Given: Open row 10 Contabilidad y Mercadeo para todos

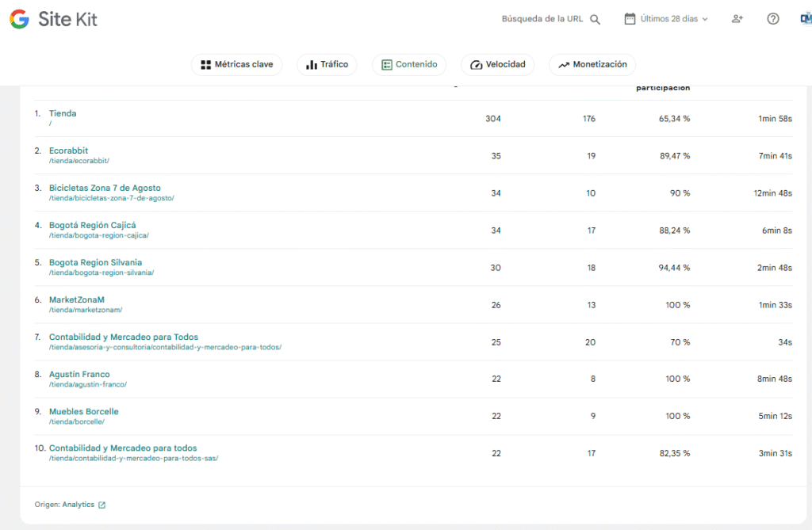Looking at the screenshot, I should point(123,448).
